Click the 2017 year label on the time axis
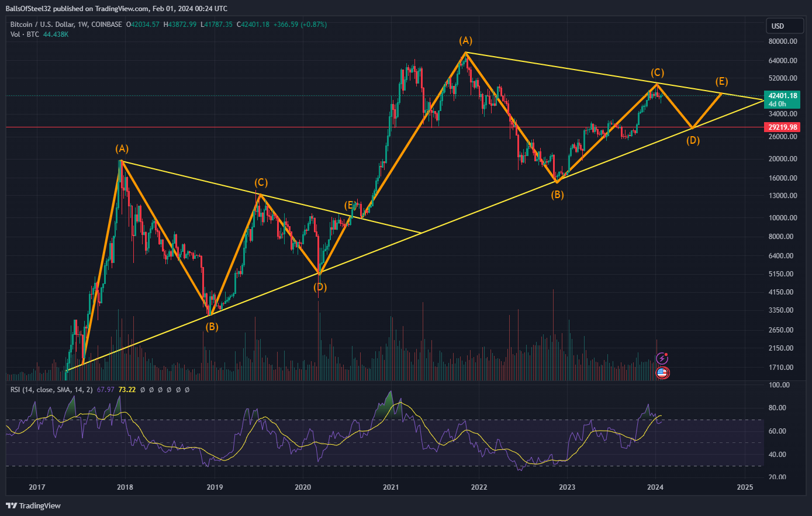 tap(37, 487)
